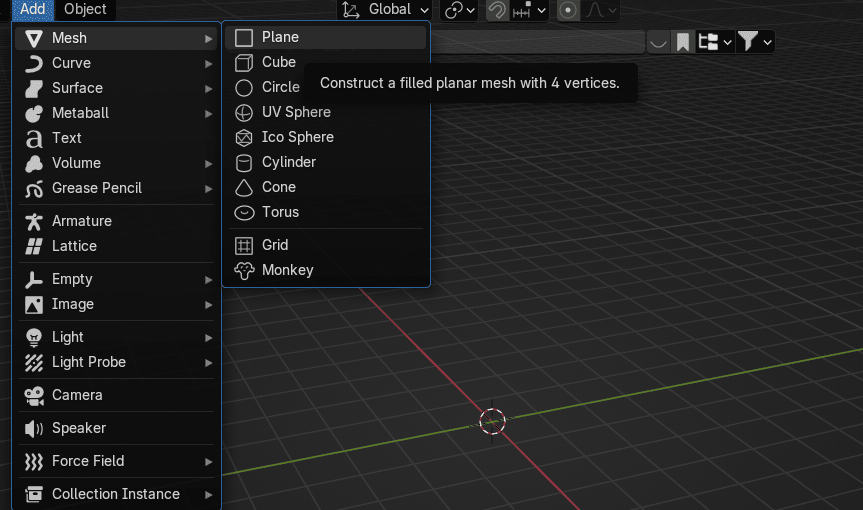Add the Monkey mesh
The image size is (863, 510).
click(287, 270)
